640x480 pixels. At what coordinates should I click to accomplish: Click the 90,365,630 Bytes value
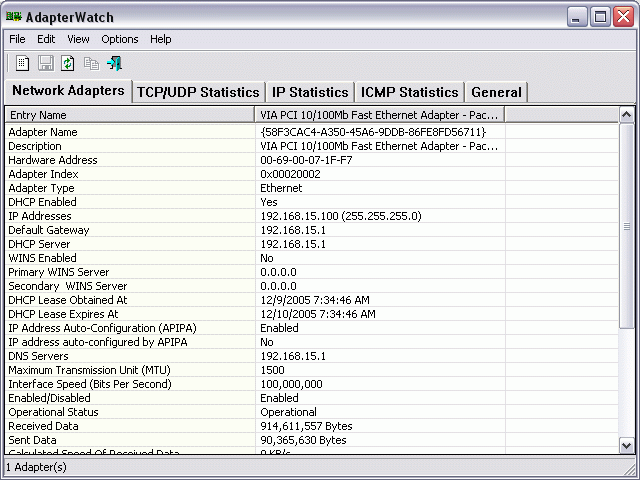303,440
